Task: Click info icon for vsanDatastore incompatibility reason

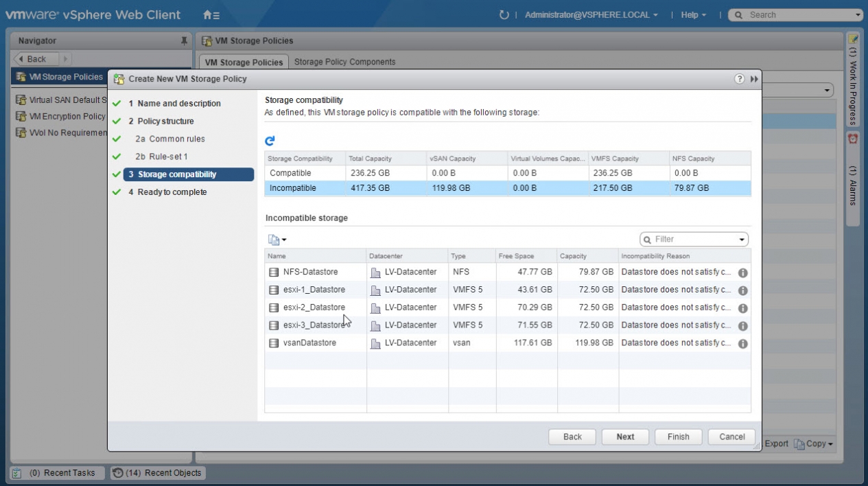Action: coord(742,343)
